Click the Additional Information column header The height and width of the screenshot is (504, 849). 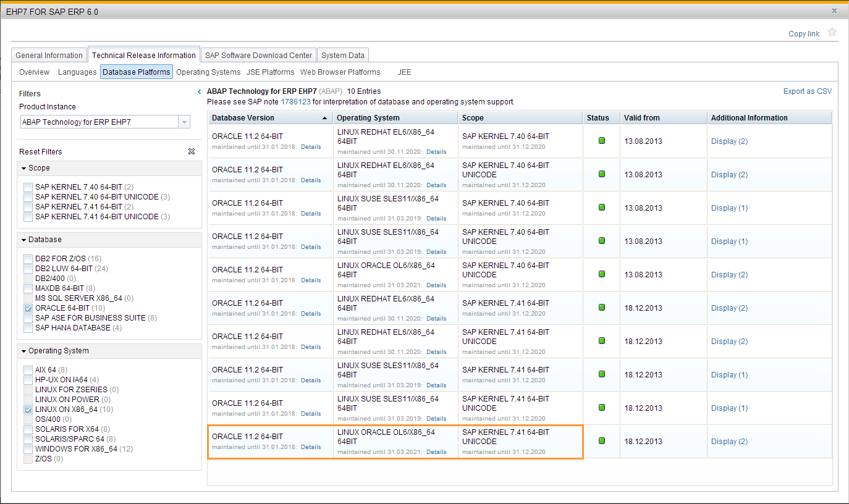(769, 118)
